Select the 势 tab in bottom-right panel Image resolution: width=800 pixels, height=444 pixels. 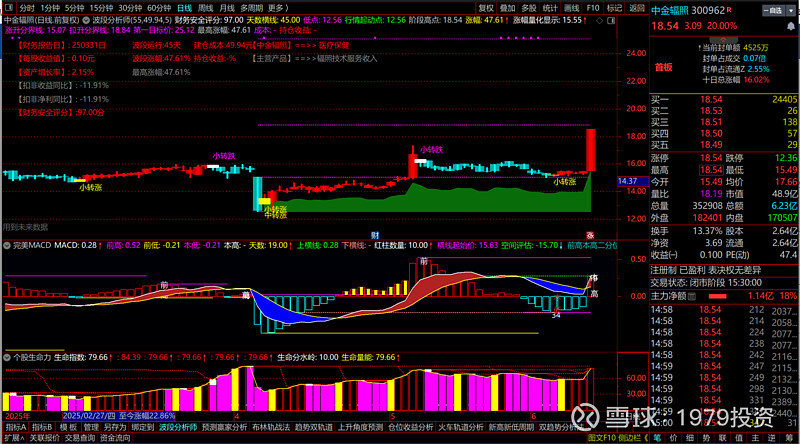(x=706, y=438)
